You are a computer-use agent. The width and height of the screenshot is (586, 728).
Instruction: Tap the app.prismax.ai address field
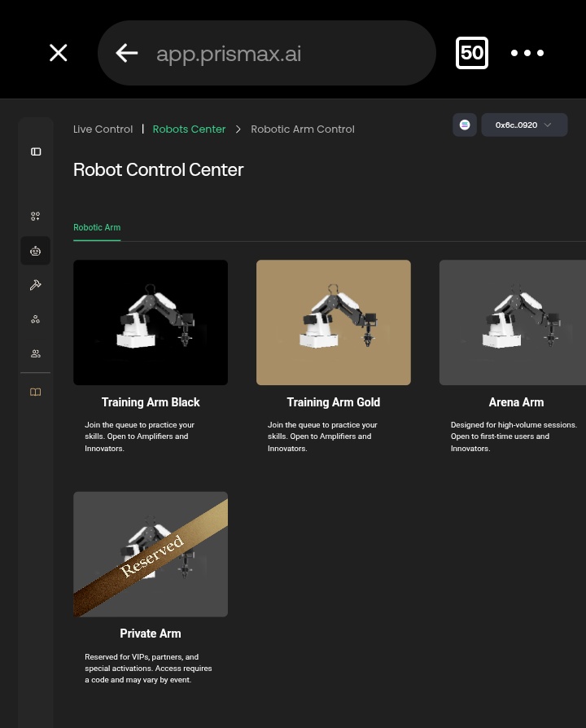point(266,53)
